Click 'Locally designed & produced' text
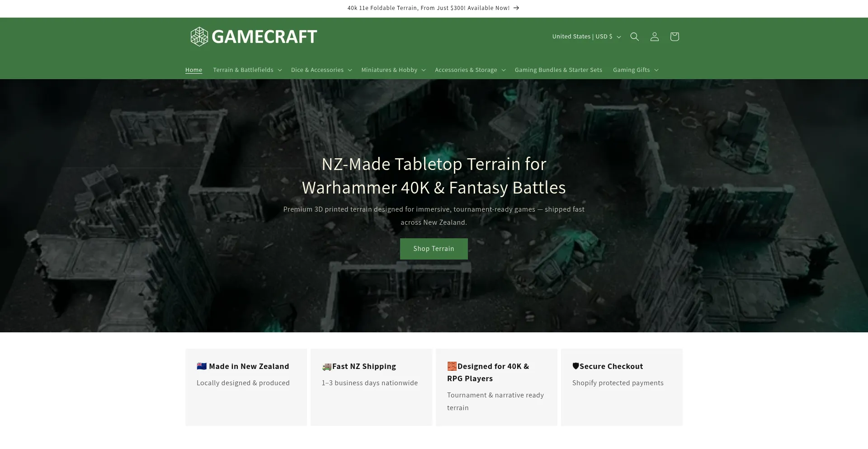 (243, 383)
